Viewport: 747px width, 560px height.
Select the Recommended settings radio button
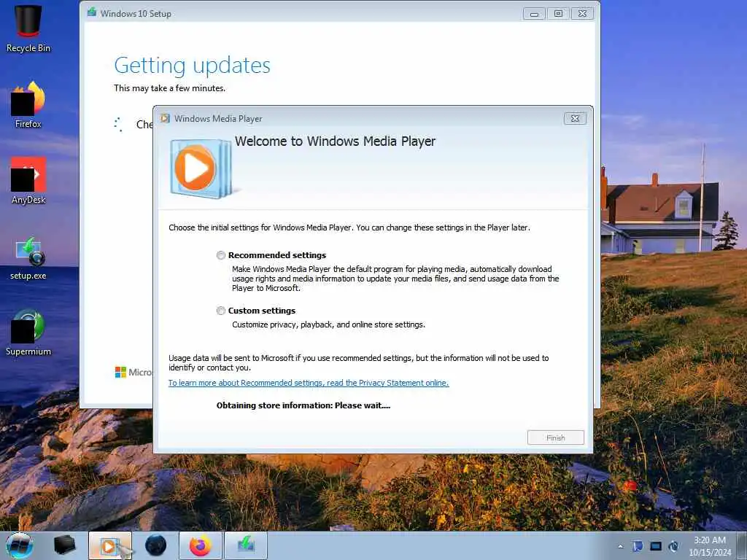[220, 255]
